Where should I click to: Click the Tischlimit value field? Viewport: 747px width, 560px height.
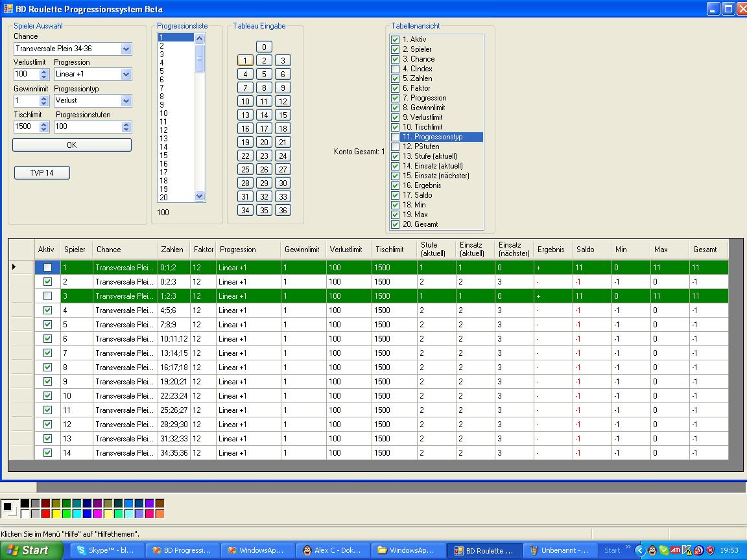coord(27,126)
